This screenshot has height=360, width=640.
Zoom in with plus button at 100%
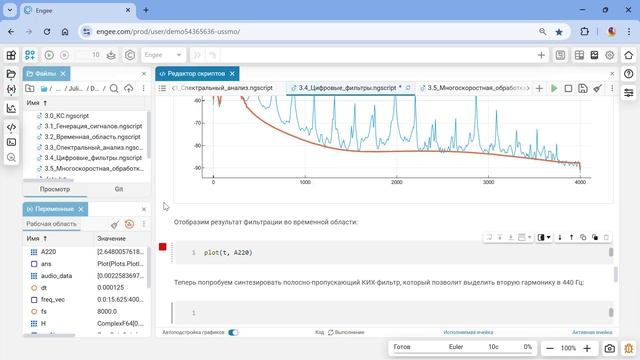coord(587,348)
